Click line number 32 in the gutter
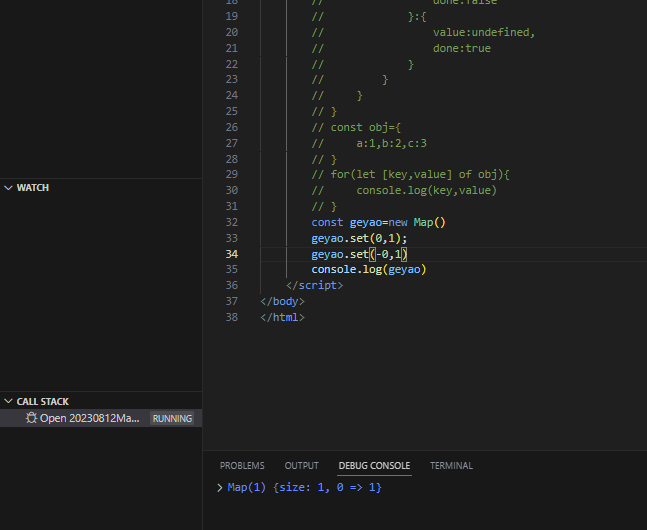 pos(232,222)
